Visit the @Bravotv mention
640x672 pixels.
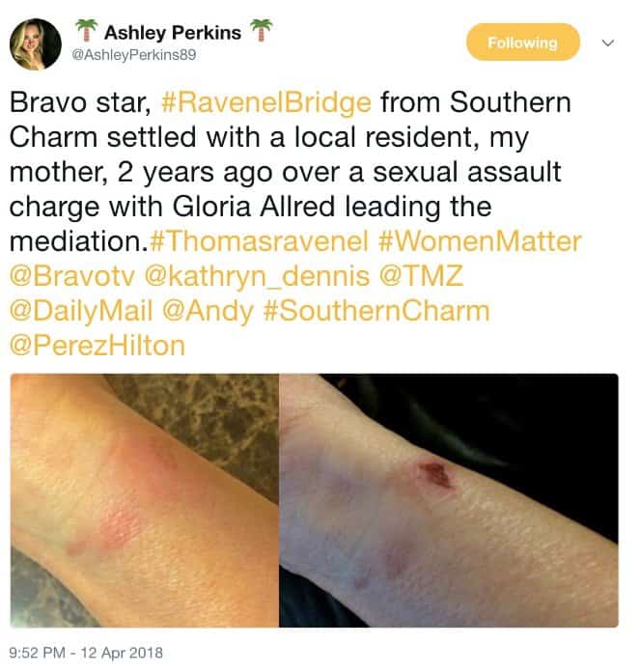pos(72,275)
